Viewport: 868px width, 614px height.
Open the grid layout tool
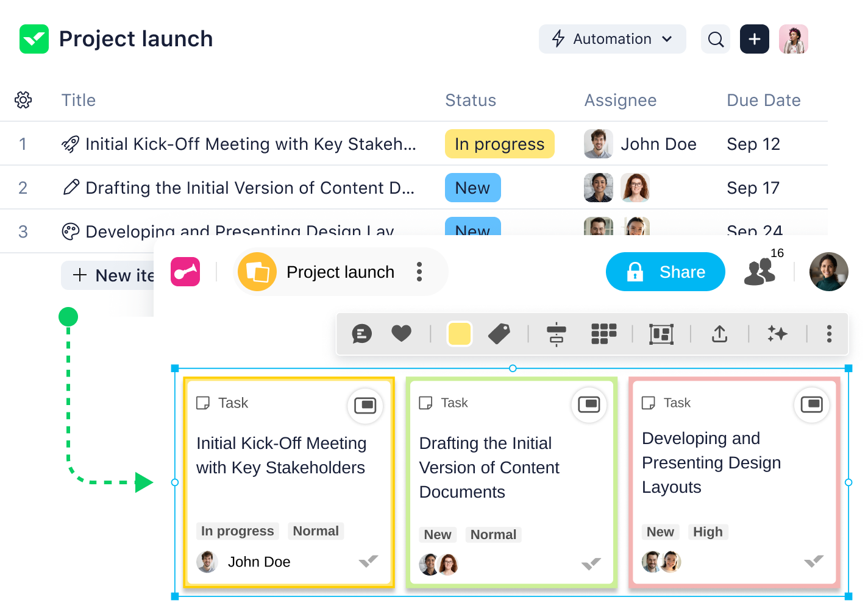[603, 334]
